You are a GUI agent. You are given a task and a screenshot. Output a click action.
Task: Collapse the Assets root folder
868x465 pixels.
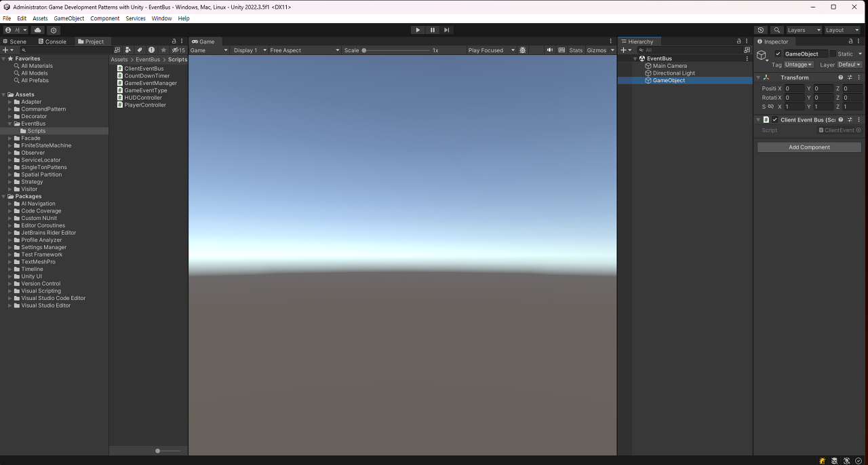[4, 94]
